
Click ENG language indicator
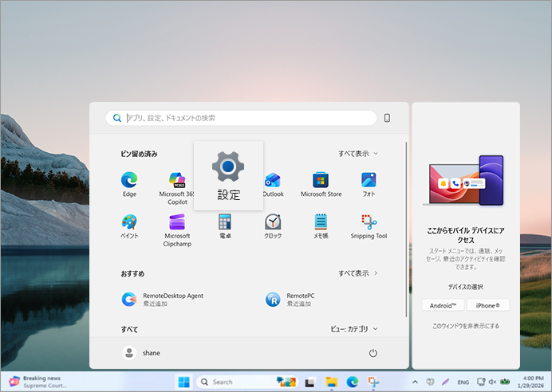pyautogui.click(x=463, y=382)
